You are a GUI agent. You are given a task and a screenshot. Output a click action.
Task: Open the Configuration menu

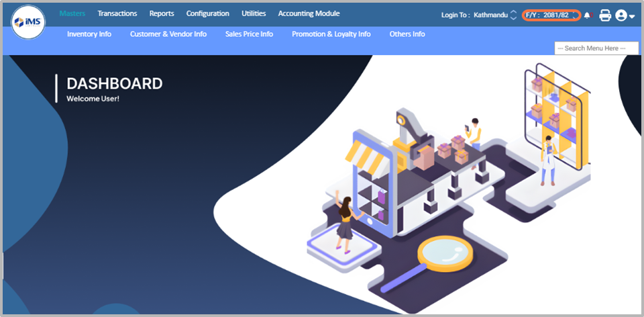point(207,13)
